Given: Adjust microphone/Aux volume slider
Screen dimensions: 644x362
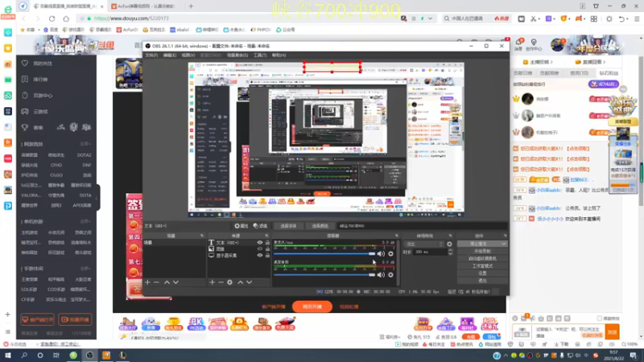Looking at the screenshot, I should [x=324, y=253].
